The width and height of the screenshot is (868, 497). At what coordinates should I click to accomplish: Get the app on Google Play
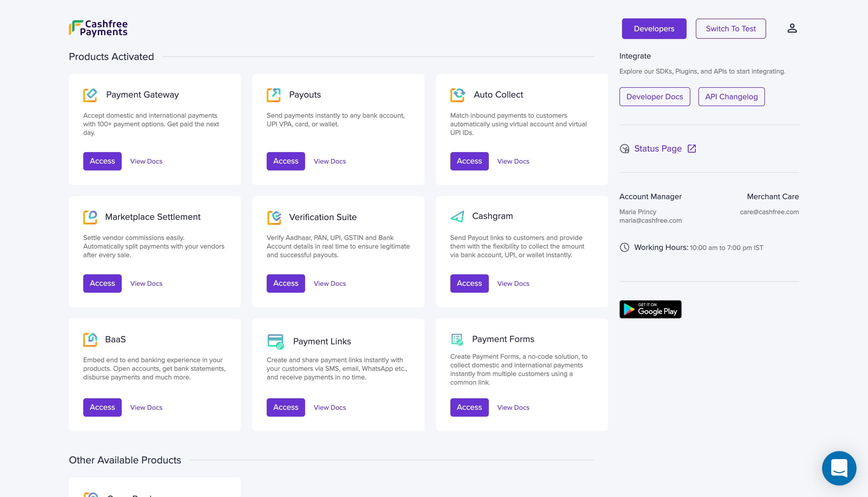click(650, 309)
